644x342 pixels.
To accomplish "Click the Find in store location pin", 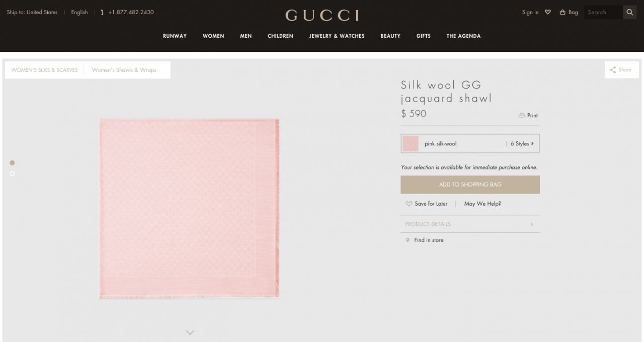I will pyautogui.click(x=408, y=240).
